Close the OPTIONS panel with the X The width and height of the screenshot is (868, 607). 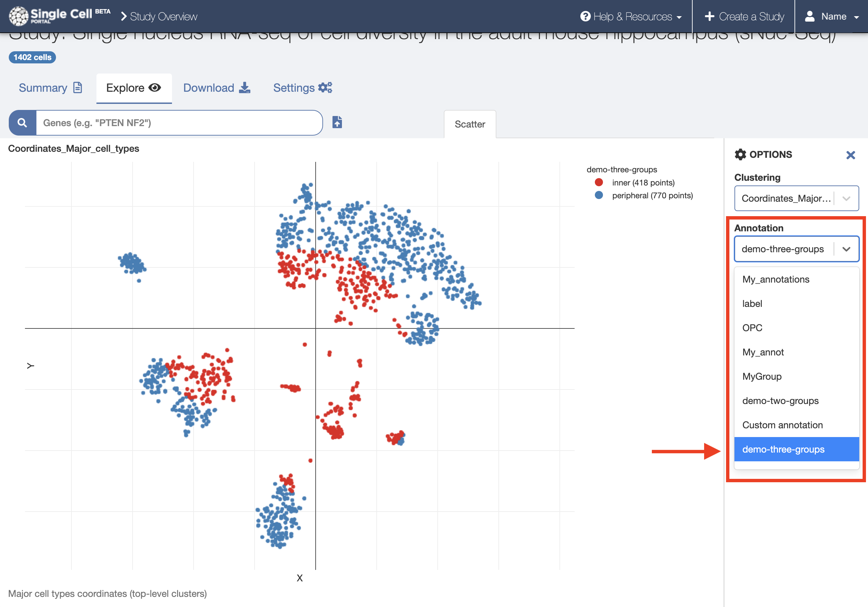851,155
